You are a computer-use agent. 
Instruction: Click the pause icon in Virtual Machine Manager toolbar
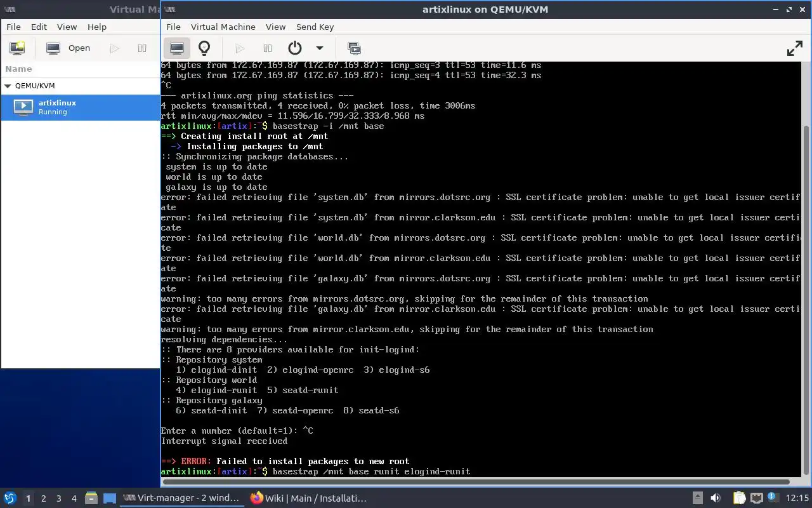point(142,48)
